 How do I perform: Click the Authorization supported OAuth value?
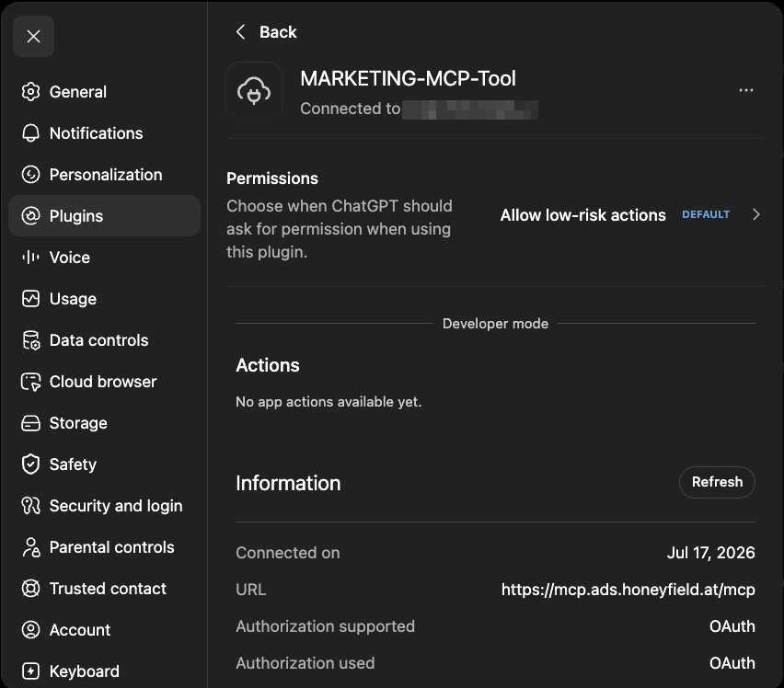coord(732,626)
